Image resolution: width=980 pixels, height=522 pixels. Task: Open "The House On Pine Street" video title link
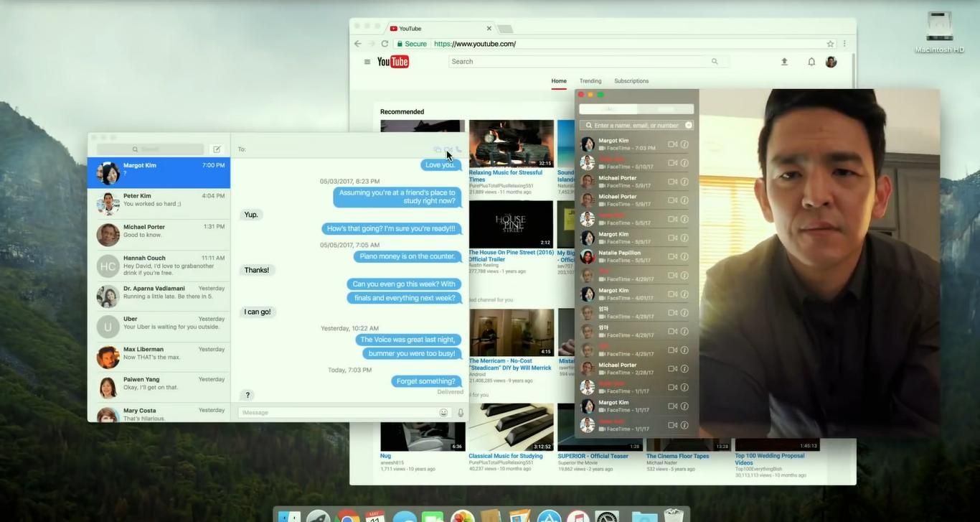click(x=511, y=256)
